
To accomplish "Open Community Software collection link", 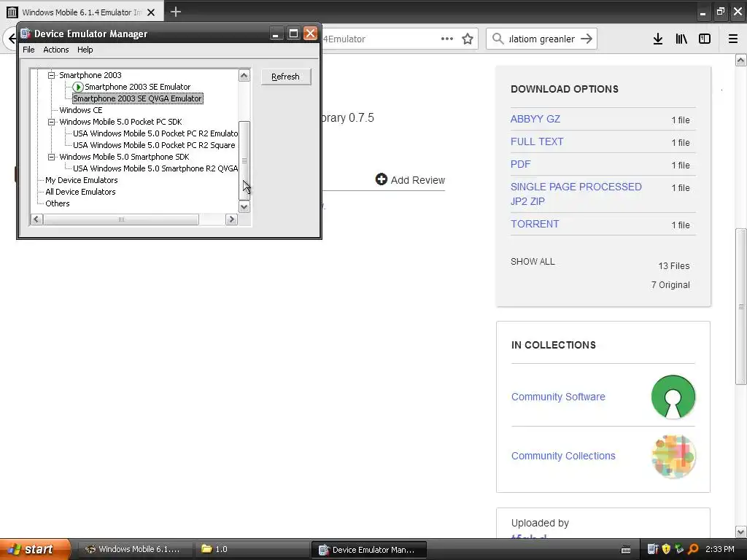I will coord(558,397).
